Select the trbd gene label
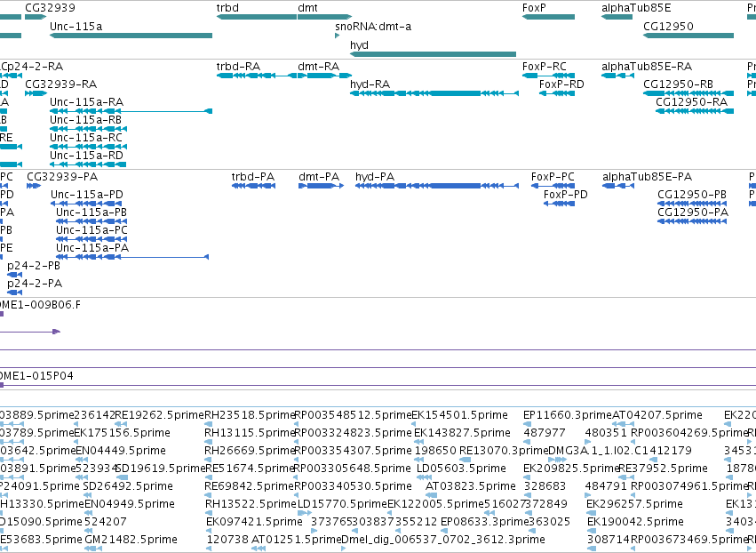The height and width of the screenshot is (553, 756). pos(227,8)
